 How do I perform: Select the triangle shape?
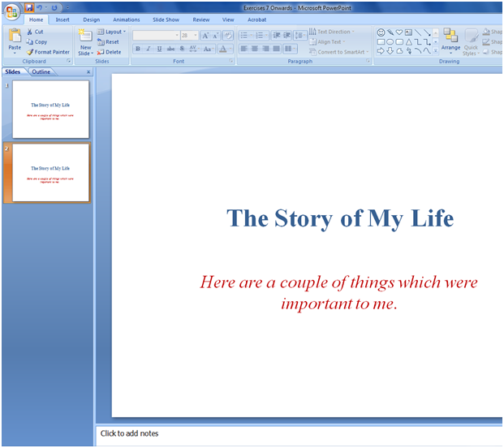pos(408,41)
